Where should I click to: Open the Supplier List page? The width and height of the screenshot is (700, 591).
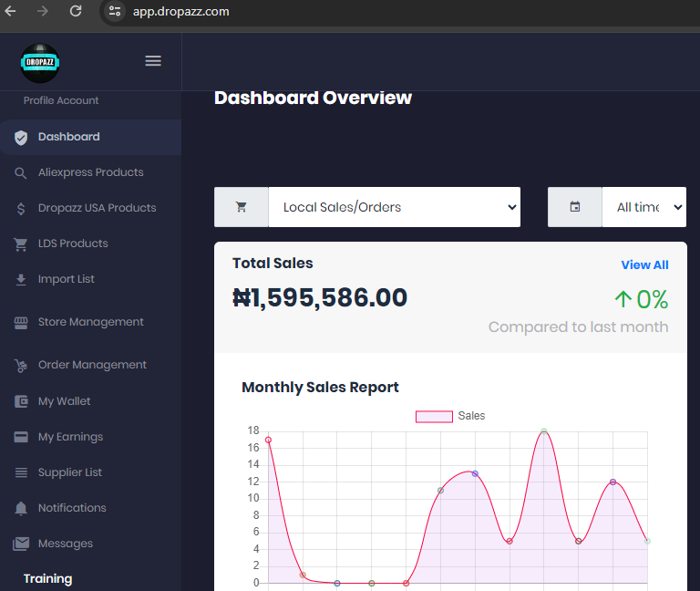(x=70, y=472)
